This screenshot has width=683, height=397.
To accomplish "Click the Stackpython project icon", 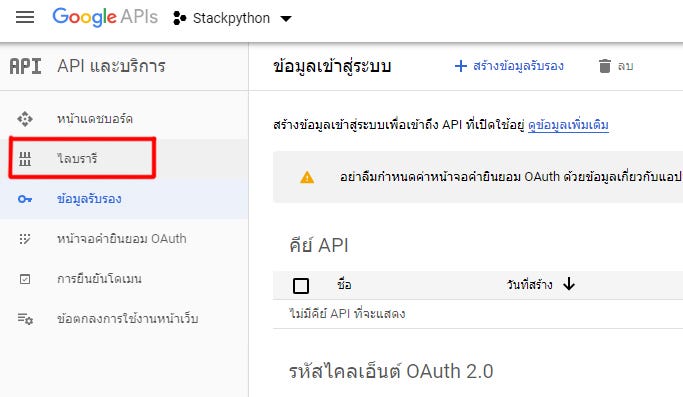I will pyautogui.click(x=179, y=18).
